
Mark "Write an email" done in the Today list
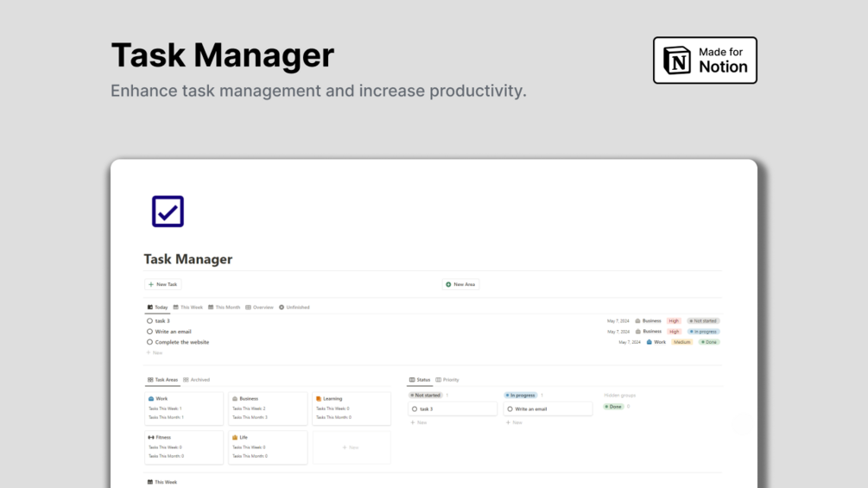[149, 332]
